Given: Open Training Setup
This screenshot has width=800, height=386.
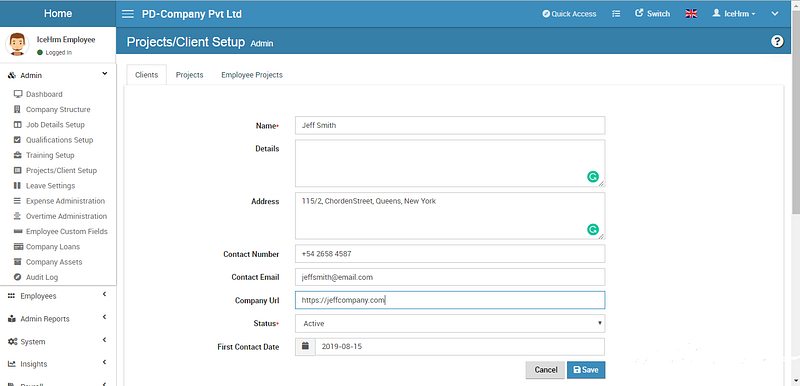Looking at the screenshot, I should [x=50, y=155].
